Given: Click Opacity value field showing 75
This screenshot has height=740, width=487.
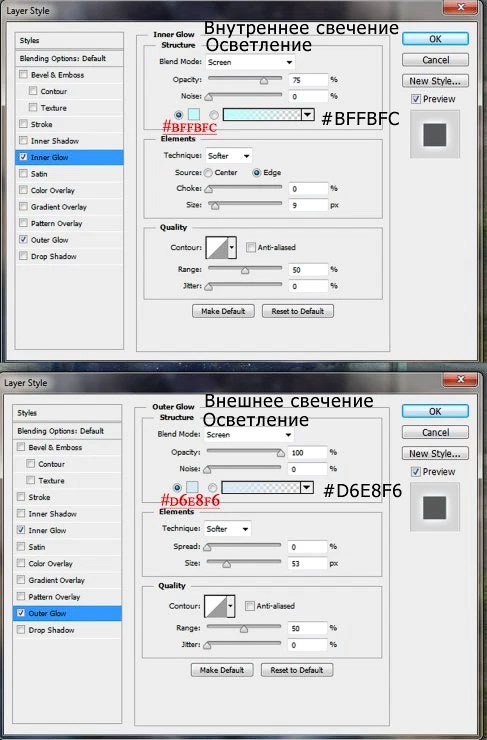Looking at the screenshot, I should click(x=308, y=80).
